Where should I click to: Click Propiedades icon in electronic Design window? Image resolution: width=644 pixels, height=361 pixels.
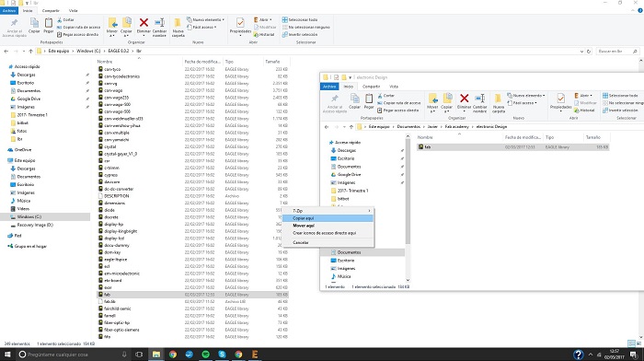[x=560, y=99]
